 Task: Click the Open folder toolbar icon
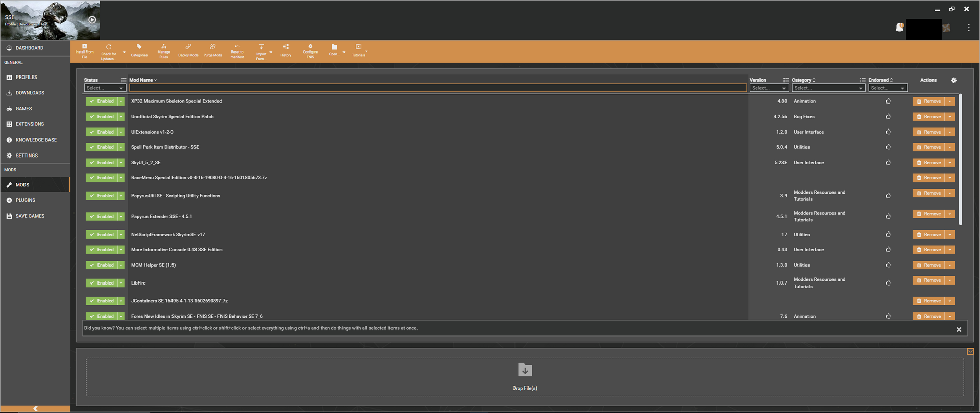pyautogui.click(x=334, y=50)
